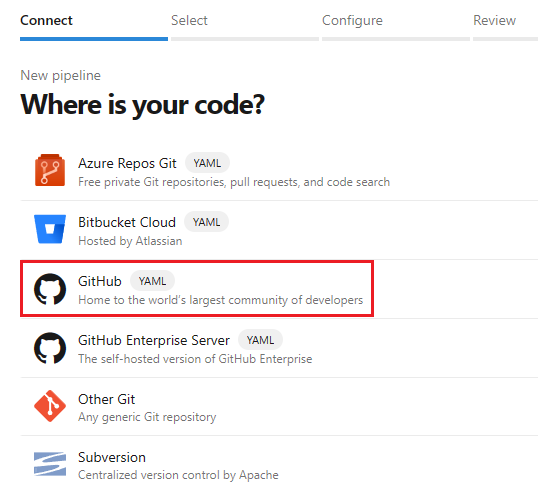Screen dimensions: 538x497
Task: Click 'Any generic Git repository' text
Action: [x=147, y=417]
